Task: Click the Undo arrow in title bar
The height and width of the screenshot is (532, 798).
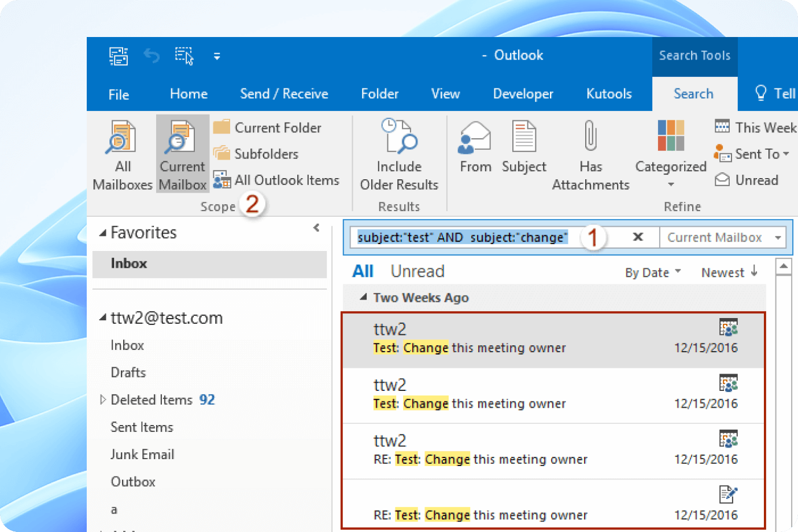Action: [x=152, y=56]
